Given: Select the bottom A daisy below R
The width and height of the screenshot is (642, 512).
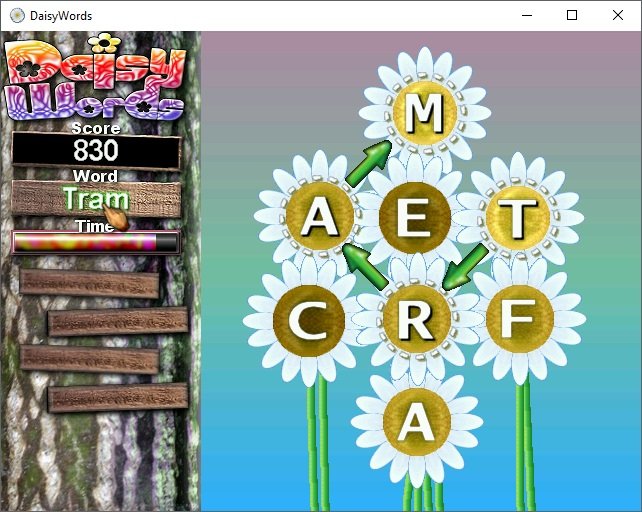Looking at the screenshot, I should click(x=416, y=421).
